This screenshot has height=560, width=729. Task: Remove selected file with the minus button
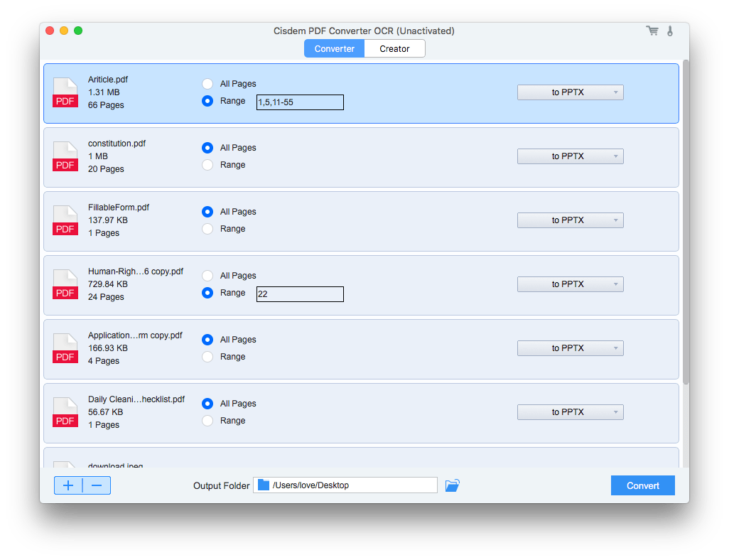pyautogui.click(x=97, y=485)
